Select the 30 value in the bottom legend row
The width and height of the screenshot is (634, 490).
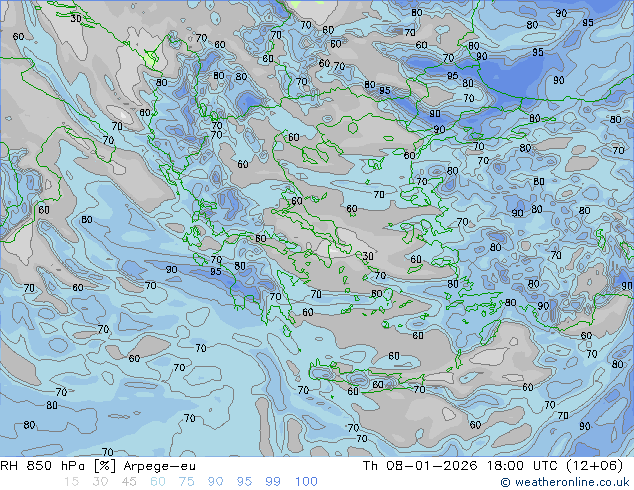click(x=100, y=482)
